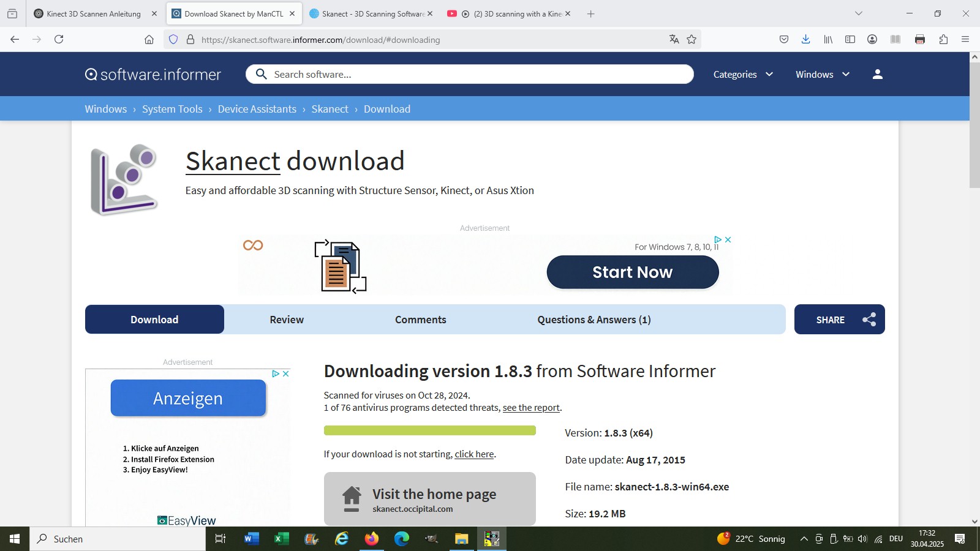The height and width of the screenshot is (551, 980).
Task: Open user profile icon on Software Informer
Action: click(x=878, y=74)
